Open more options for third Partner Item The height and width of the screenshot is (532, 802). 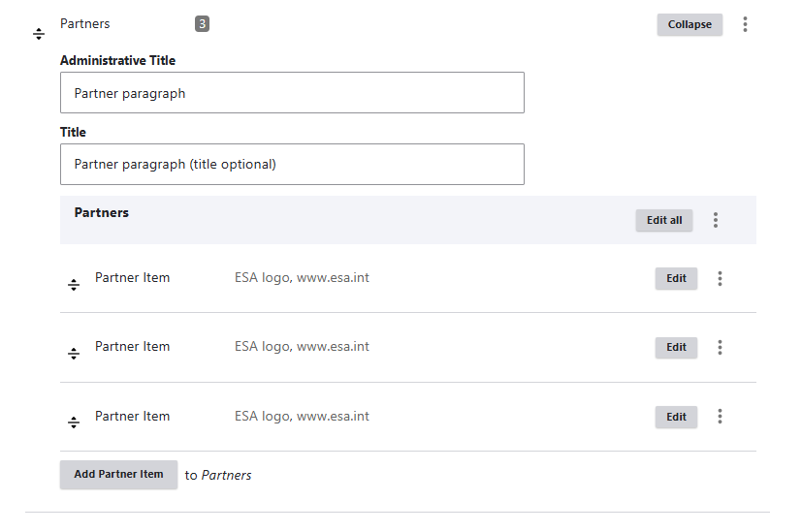[720, 417]
